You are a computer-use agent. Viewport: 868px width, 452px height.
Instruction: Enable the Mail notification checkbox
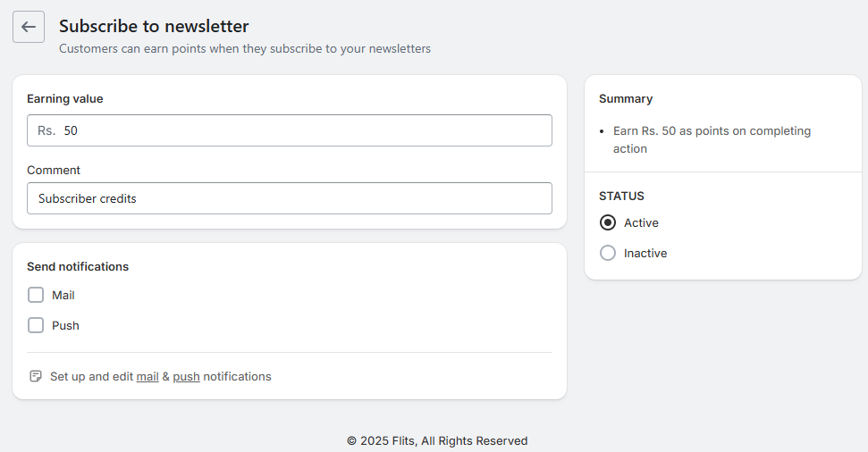[36, 295]
